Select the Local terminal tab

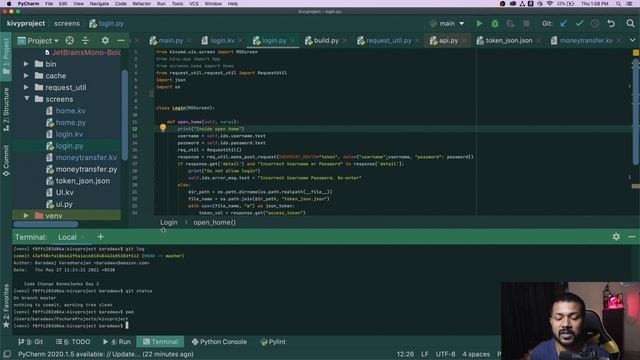coord(67,237)
